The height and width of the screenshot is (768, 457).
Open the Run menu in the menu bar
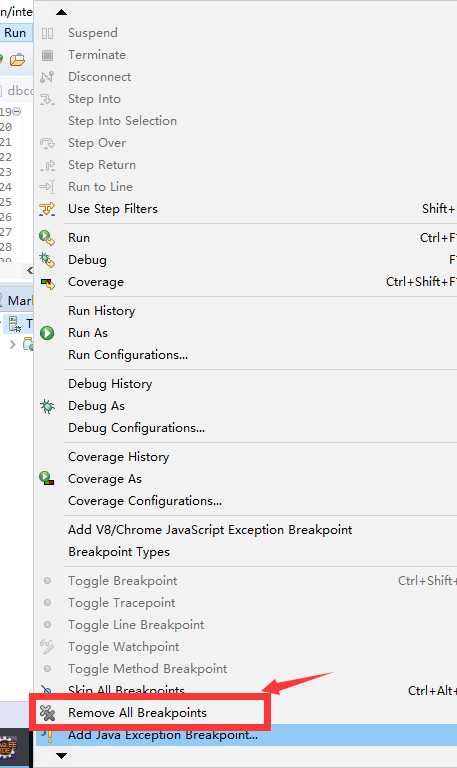15,33
